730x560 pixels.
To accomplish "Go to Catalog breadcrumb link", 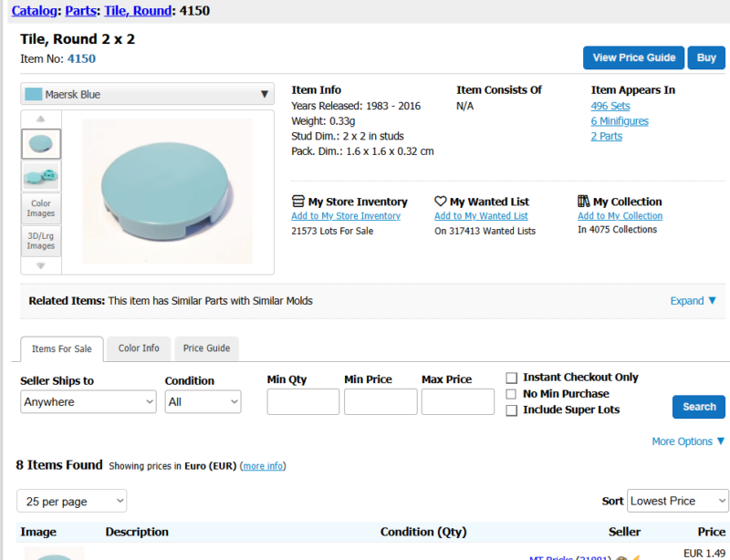I will [x=35, y=11].
